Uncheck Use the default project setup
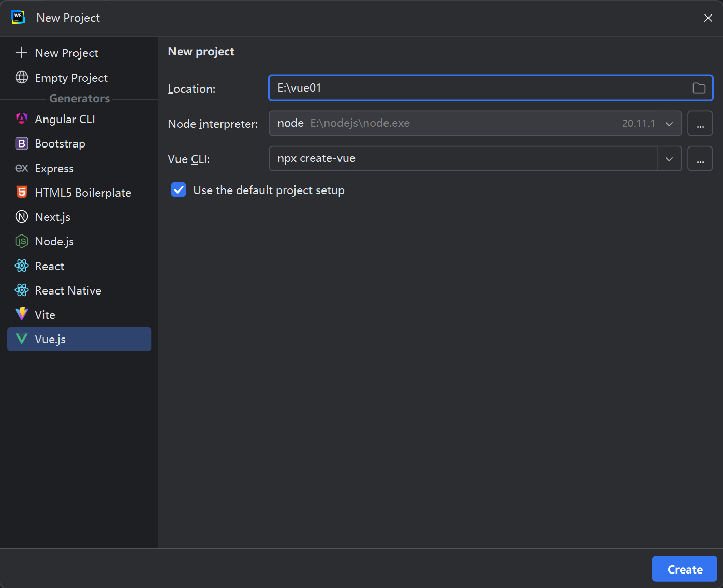 pos(179,190)
